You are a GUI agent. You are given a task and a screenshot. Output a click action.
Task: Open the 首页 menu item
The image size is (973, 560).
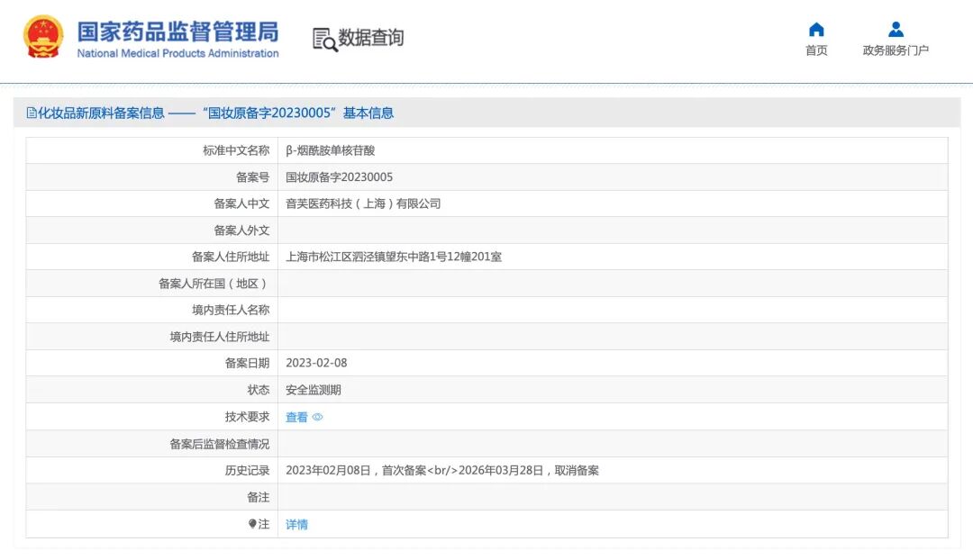tap(816, 50)
